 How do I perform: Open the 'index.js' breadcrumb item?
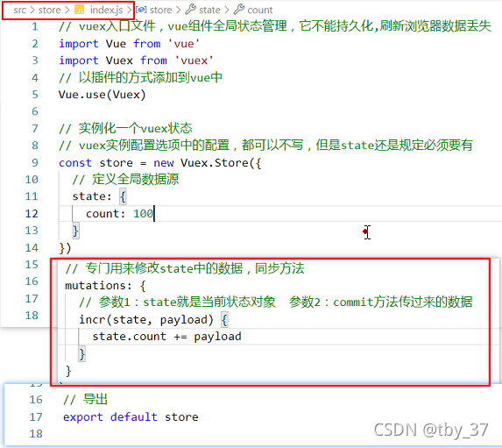coord(106,11)
